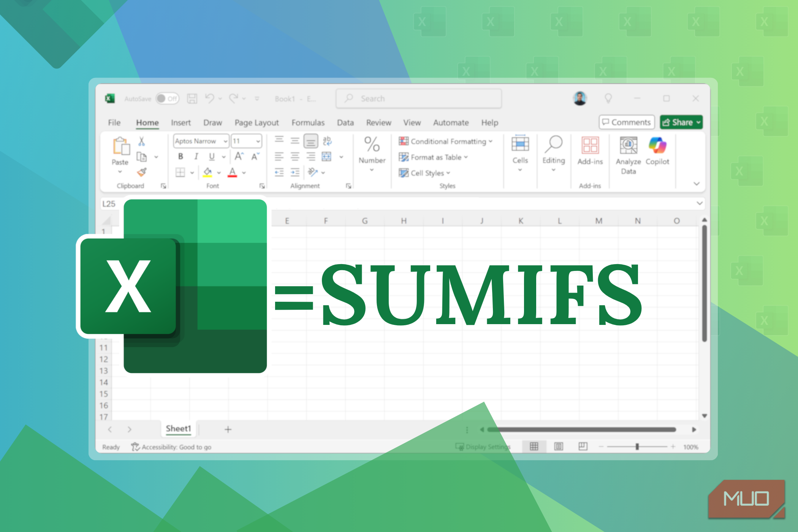Select the Format Painter brush

click(142, 172)
